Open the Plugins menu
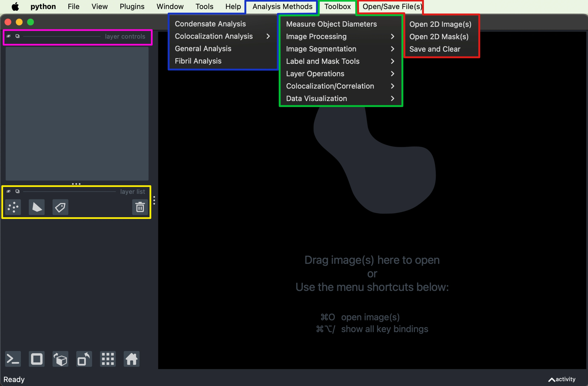The height and width of the screenshot is (386, 588). point(132,6)
